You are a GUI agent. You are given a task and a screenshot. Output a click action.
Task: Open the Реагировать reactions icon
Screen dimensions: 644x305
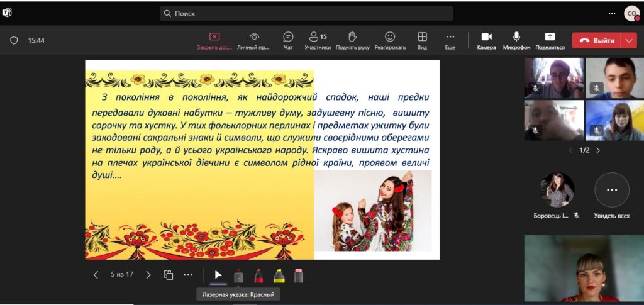[390, 40]
